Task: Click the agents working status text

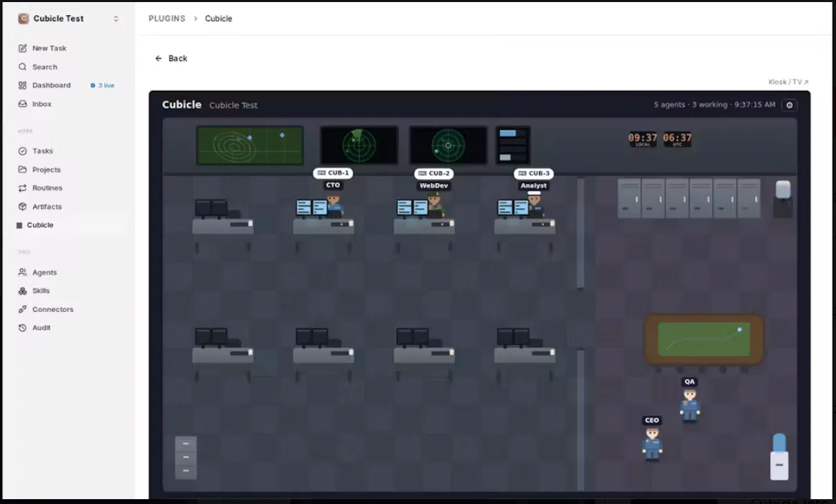Action: point(715,105)
